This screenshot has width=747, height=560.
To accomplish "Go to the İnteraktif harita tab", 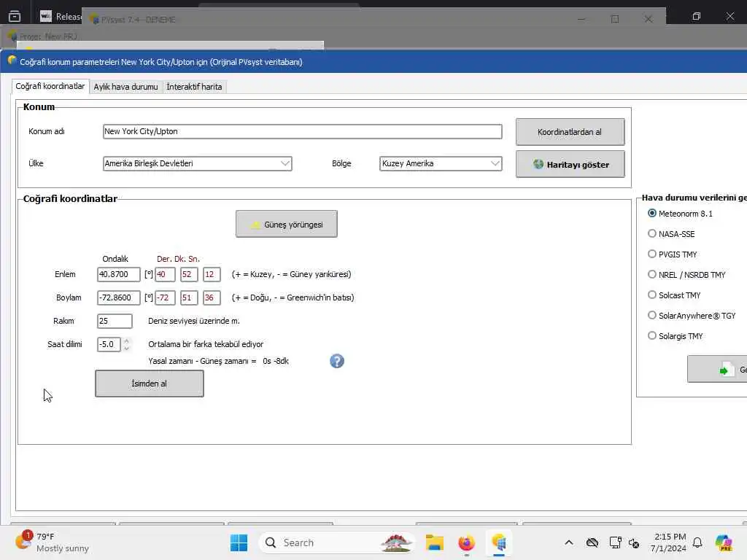I will click(194, 87).
